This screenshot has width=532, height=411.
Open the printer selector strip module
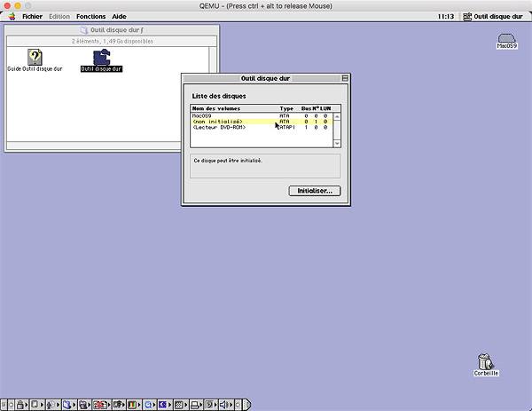(x=197, y=405)
